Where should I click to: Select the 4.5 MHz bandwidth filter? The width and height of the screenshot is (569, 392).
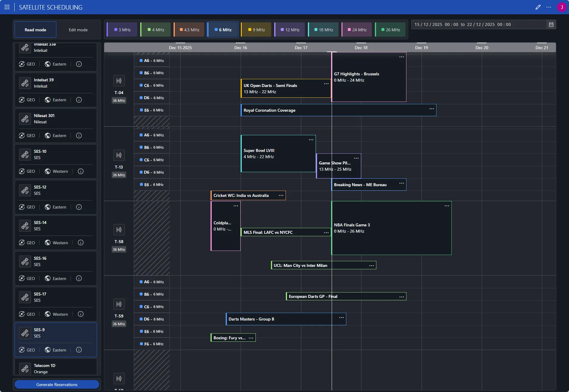[x=189, y=29]
